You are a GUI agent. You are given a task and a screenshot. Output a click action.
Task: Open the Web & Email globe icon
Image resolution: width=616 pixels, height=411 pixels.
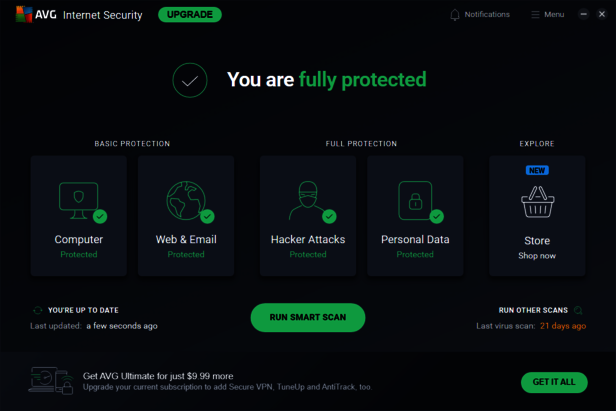[185, 200]
